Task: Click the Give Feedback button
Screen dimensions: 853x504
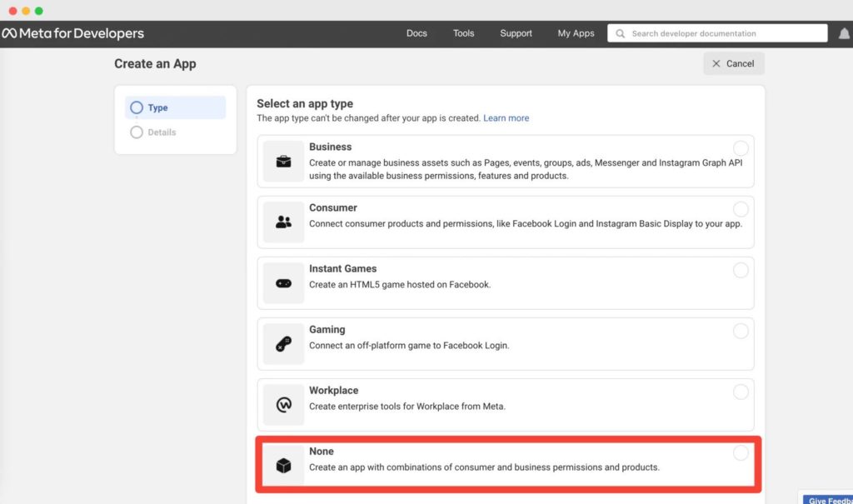Action: pyautogui.click(x=828, y=499)
